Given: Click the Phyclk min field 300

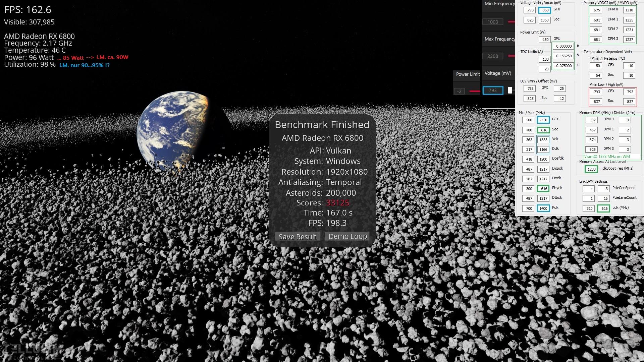Looking at the screenshot, I should [528, 189].
